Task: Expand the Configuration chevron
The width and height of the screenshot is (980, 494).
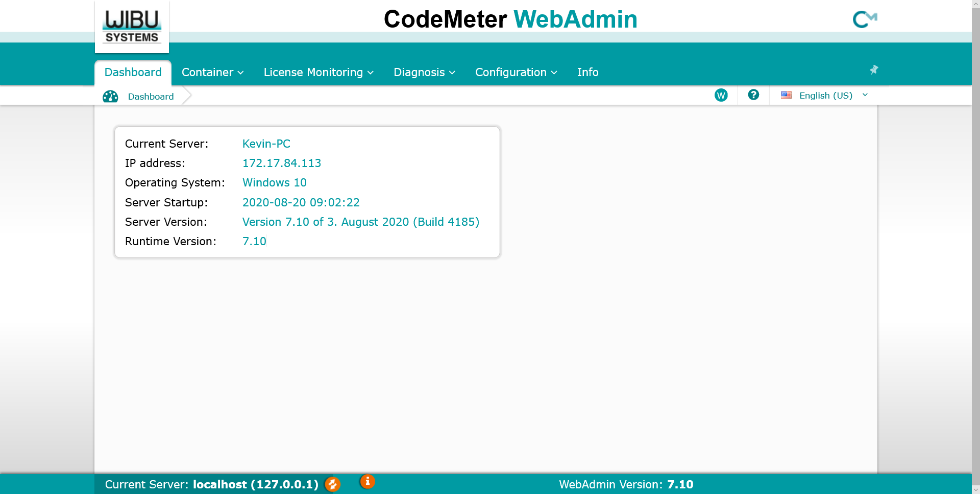Action: 554,73
